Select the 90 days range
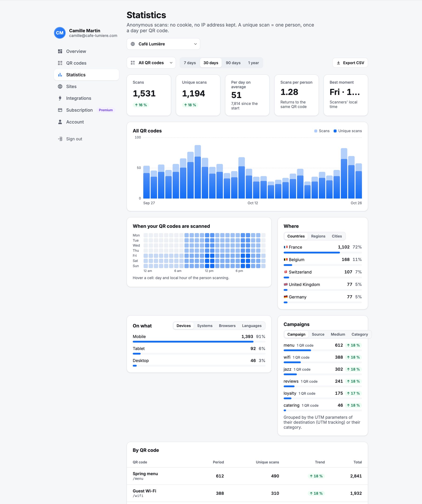The image size is (422, 504). click(x=233, y=63)
